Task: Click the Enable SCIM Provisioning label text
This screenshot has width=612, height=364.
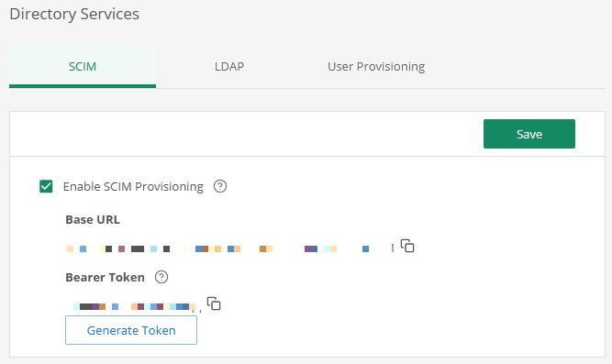Action: click(x=133, y=186)
